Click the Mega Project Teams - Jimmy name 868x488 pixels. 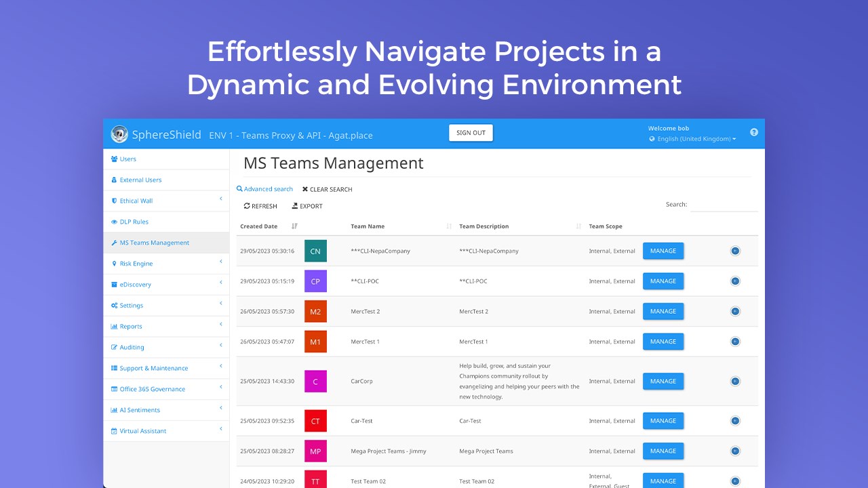click(389, 451)
